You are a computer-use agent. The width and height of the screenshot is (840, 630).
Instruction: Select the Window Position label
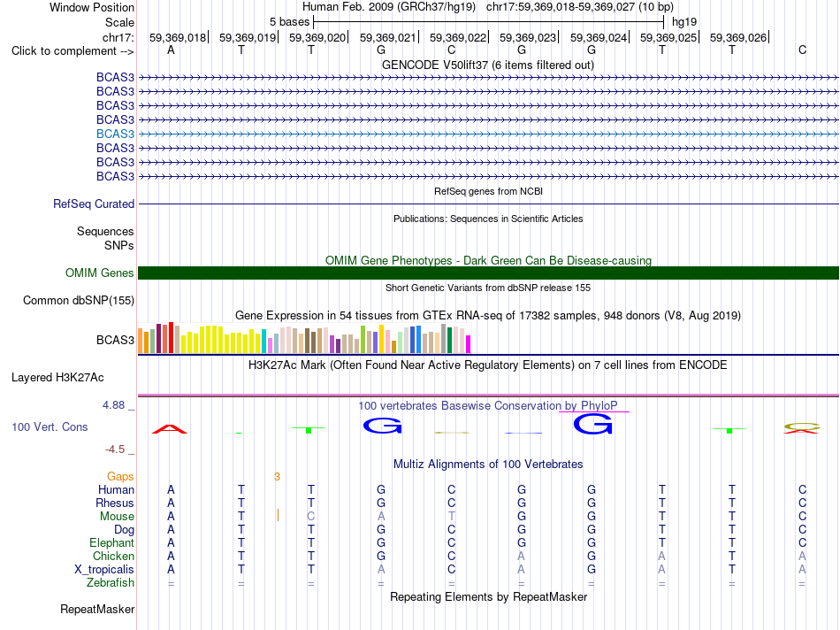(x=92, y=7)
